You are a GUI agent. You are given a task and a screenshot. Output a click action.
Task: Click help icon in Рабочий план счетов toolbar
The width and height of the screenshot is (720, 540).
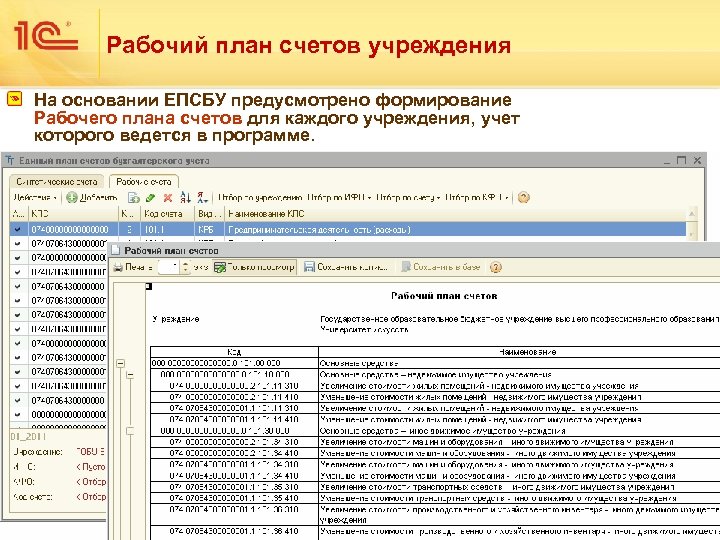coord(495,267)
